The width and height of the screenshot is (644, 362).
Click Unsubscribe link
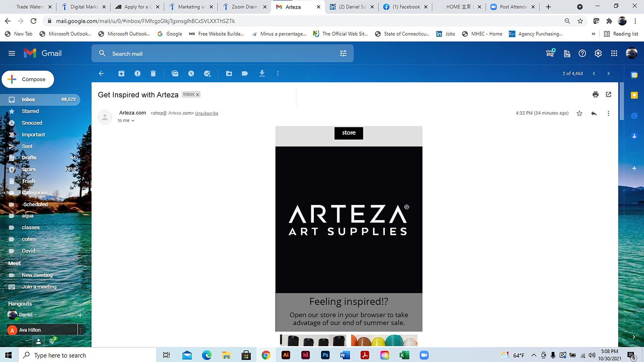coord(207,114)
